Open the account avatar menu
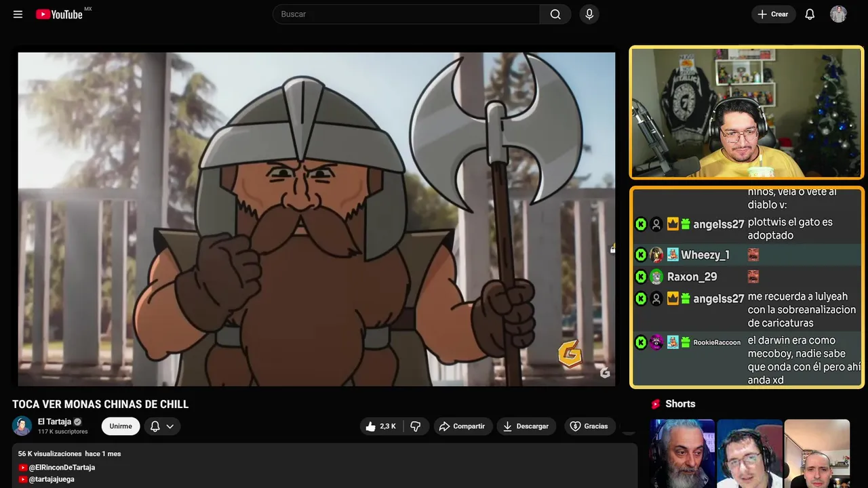 838,14
